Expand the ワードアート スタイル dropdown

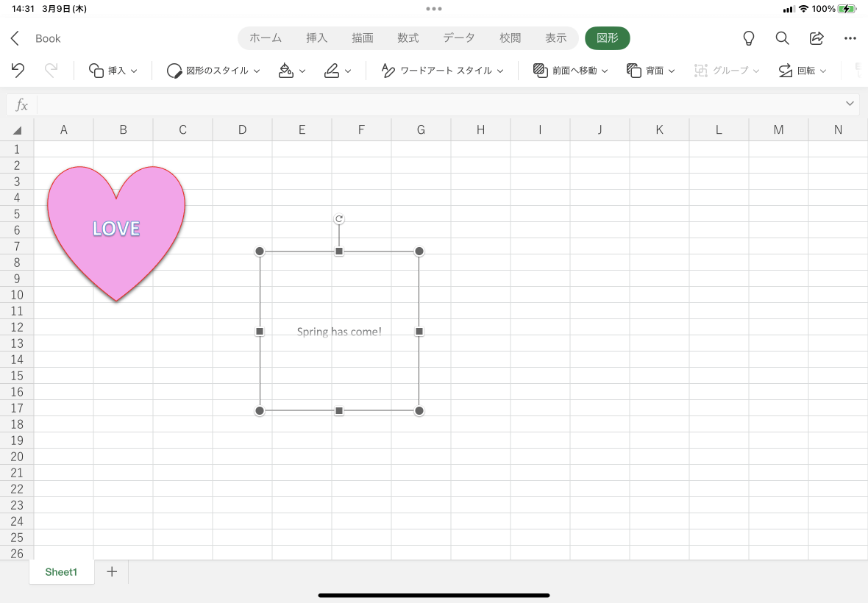pos(442,71)
